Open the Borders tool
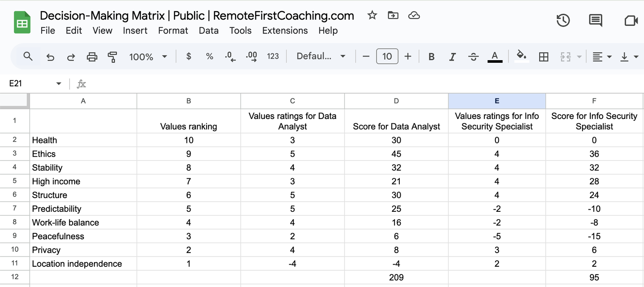644x287 pixels. coord(543,56)
